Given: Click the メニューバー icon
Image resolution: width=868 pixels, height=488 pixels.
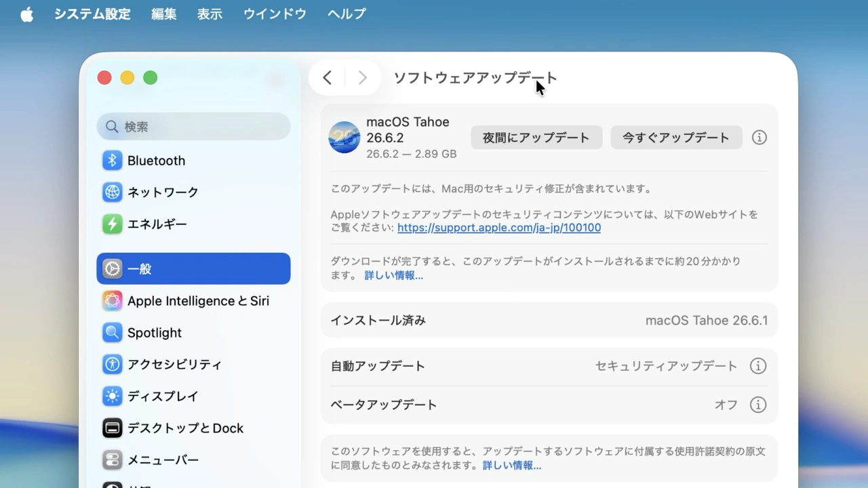Looking at the screenshot, I should tap(112, 460).
